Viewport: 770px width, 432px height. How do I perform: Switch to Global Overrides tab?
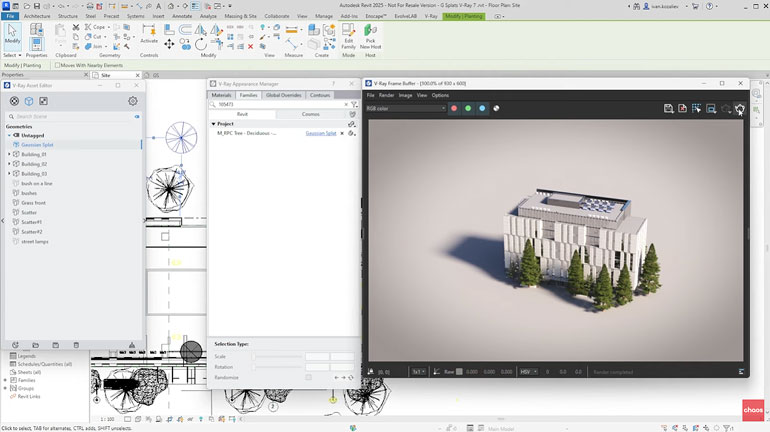(x=283, y=95)
